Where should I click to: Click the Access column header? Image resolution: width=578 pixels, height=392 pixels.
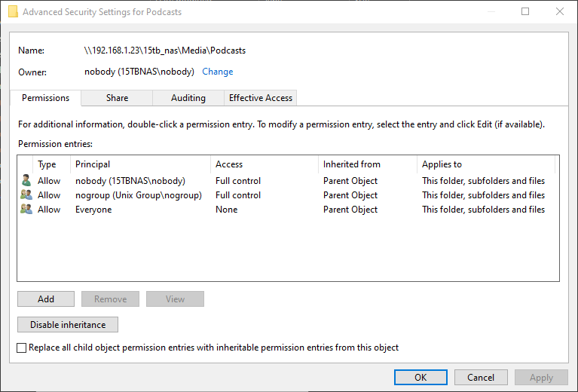point(265,164)
